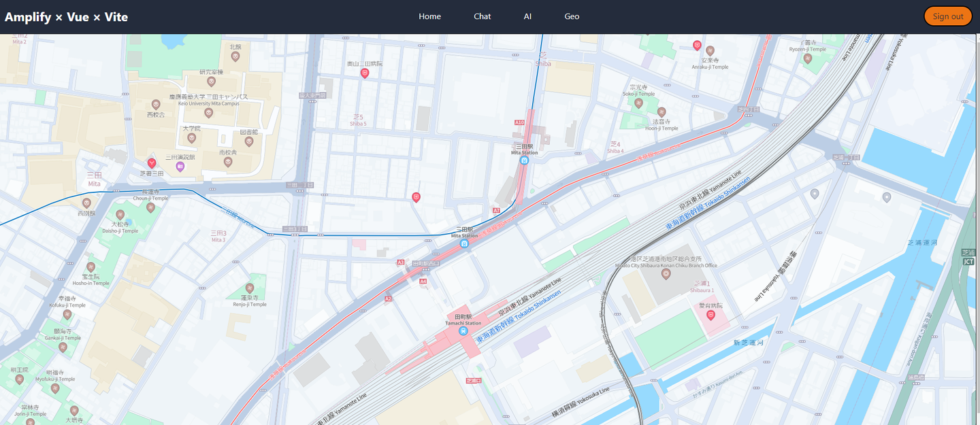Select the 芝浦運河 canal label
Screen dimensions: 980x425
(923, 242)
